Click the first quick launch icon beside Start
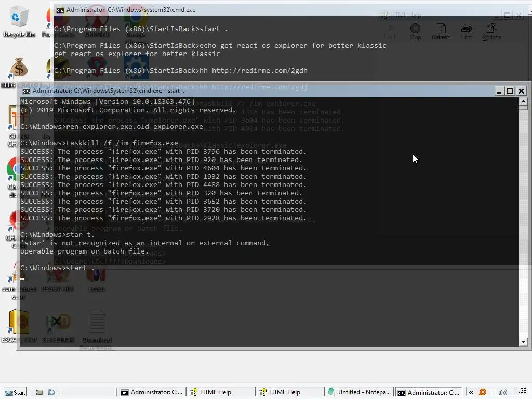Screen dimensions: 532x399 coord(39,392)
